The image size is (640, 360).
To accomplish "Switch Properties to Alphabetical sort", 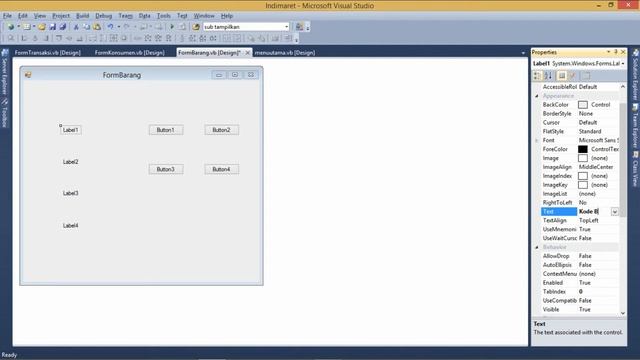I will click(x=548, y=76).
